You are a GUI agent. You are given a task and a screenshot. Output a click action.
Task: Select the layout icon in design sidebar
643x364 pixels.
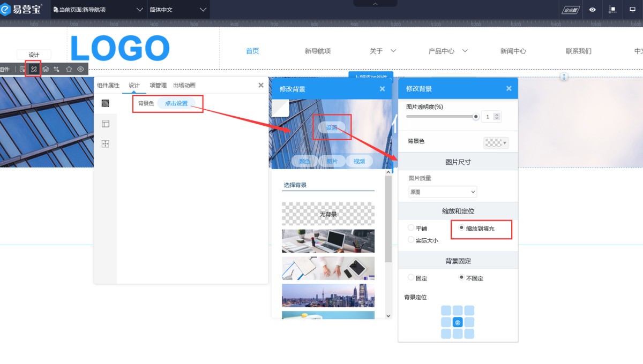(x=106, y=124)
